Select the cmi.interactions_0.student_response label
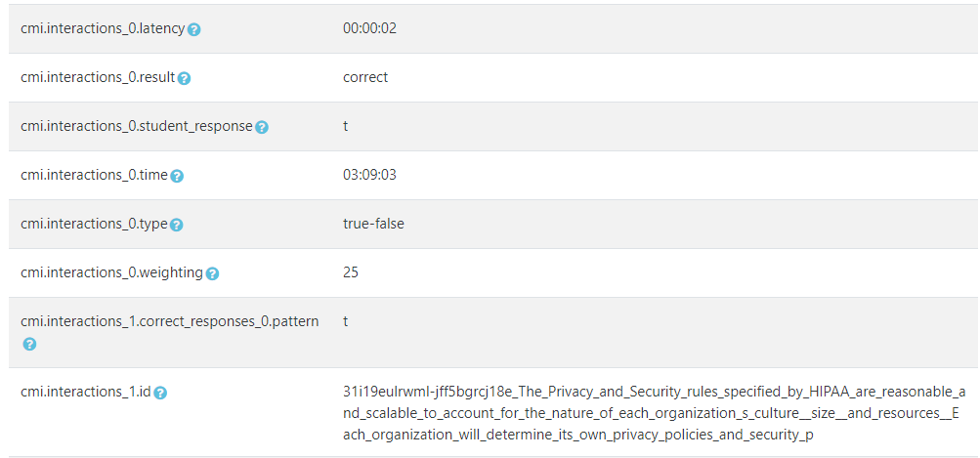 coord(136,126)
